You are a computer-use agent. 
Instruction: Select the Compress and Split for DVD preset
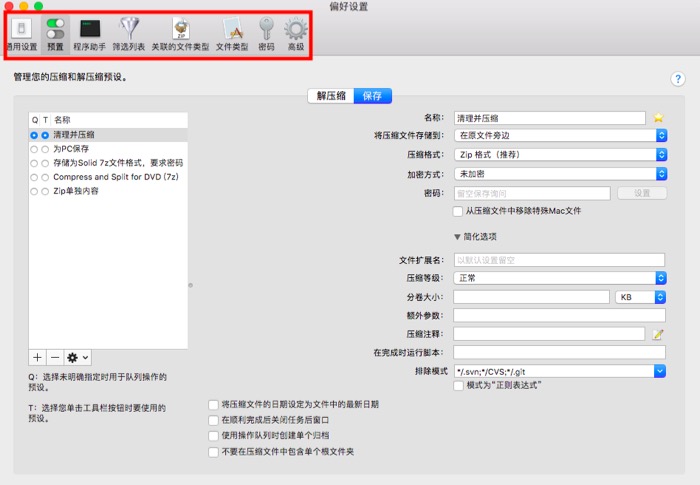pyautogui.click(x=108, y=177)
